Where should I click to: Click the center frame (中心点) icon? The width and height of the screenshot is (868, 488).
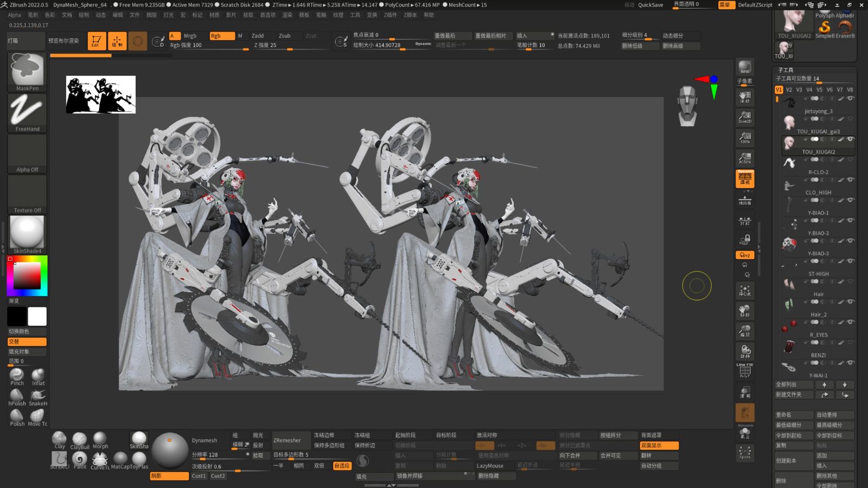(x=745, y=291)
